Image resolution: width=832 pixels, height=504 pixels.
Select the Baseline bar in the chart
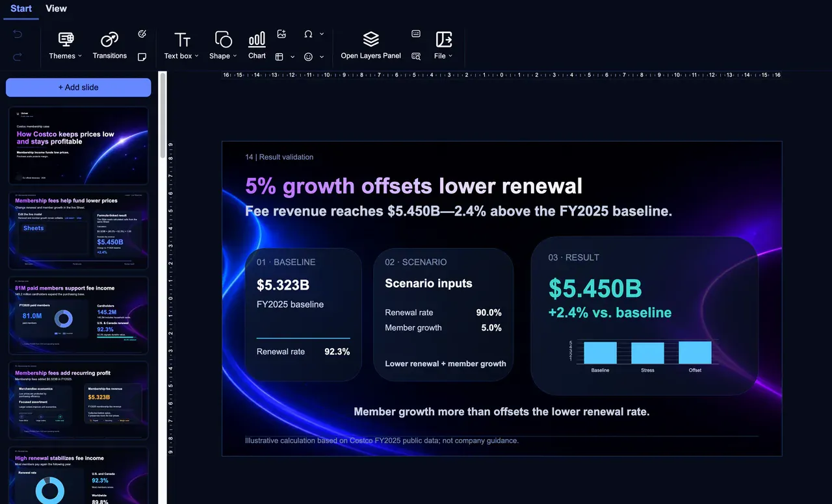pyautogui.click(x=600, y=353)
